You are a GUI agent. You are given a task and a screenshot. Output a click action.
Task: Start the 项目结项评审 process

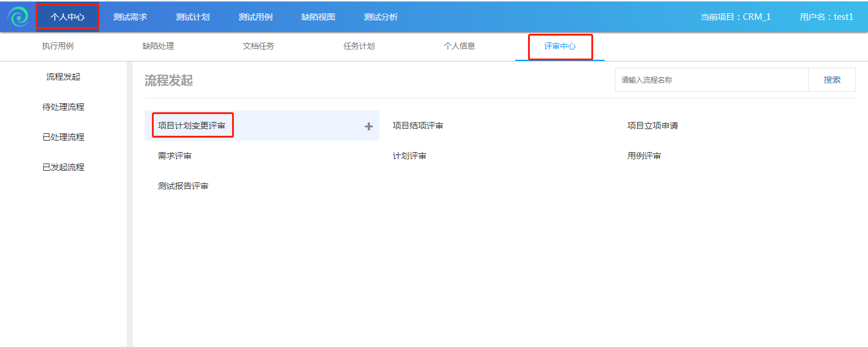(x=418, y=126)
